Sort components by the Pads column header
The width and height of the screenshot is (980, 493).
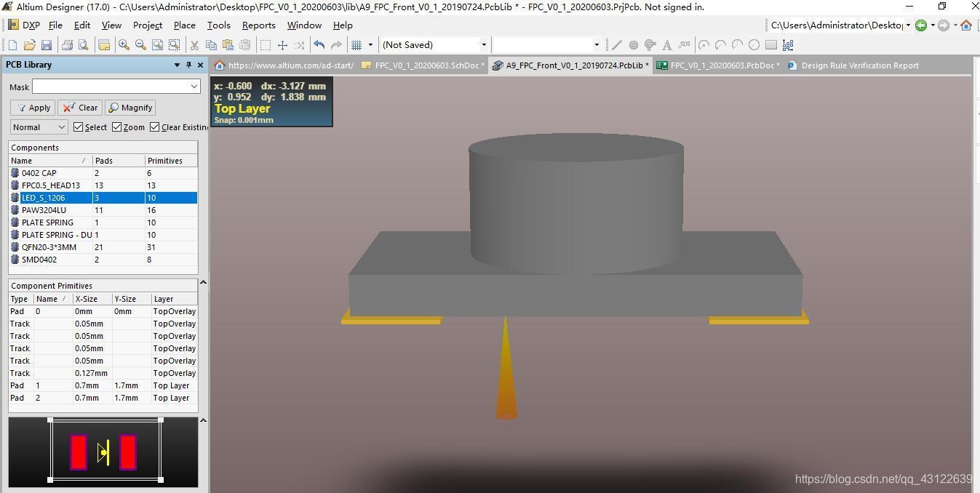tap(118, 161)
